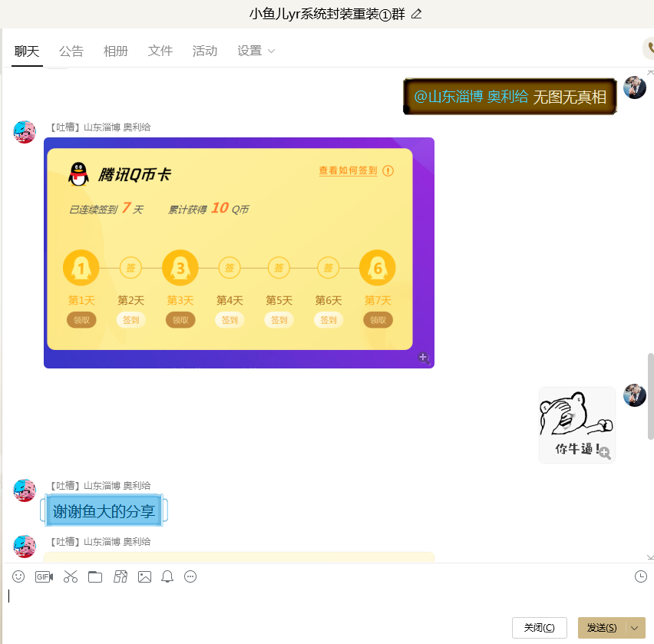Image resolution: width=654 pixels, height=644 pixels.
Task: Click the 谢谢鱼大的分享 message bubble
Action: [104, 510]
